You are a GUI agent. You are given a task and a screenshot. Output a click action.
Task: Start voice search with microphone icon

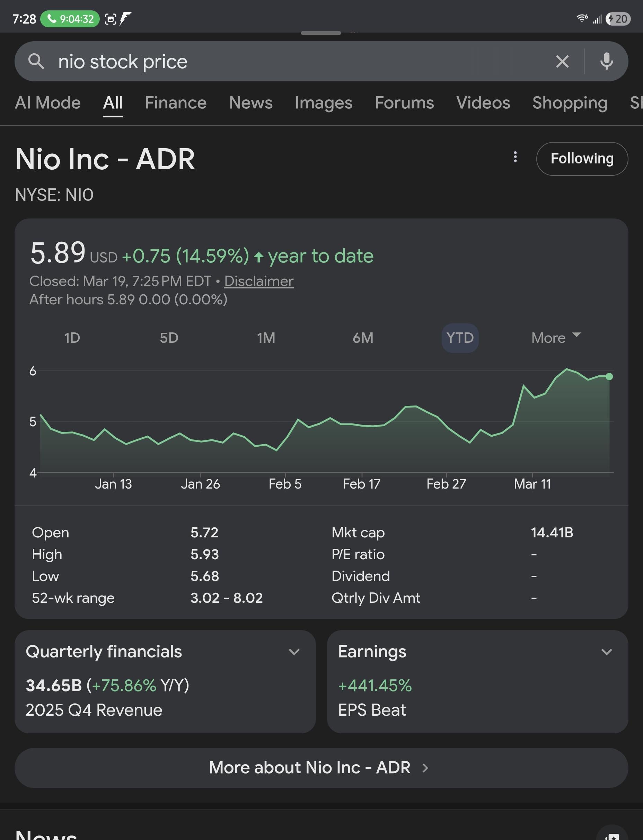606,61
